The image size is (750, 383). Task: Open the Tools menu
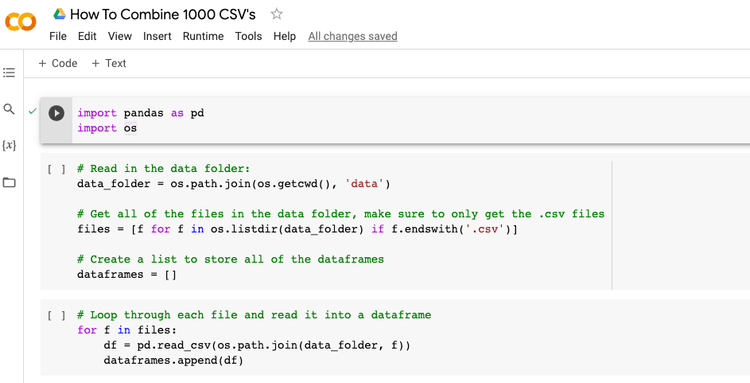point(248,36)
